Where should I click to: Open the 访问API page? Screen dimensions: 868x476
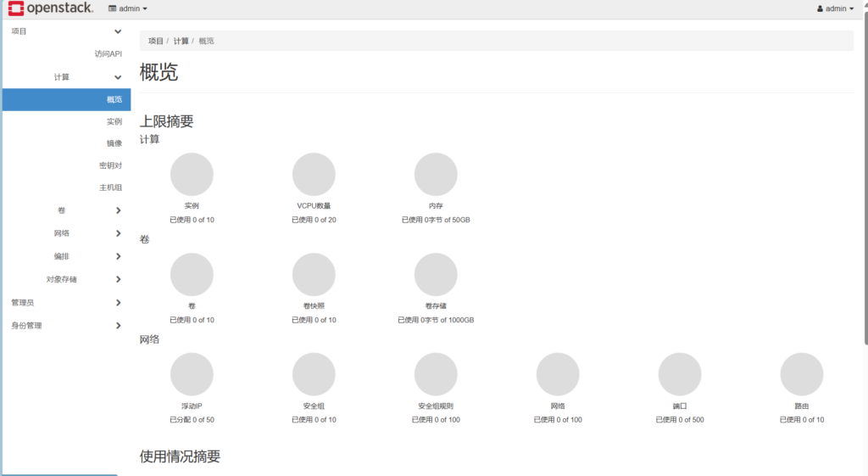[108, 54]
